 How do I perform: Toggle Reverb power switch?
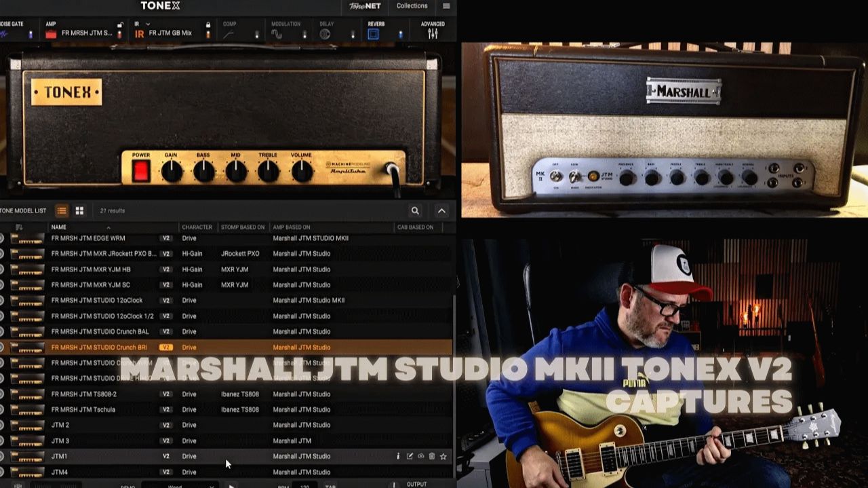[401, 34]
